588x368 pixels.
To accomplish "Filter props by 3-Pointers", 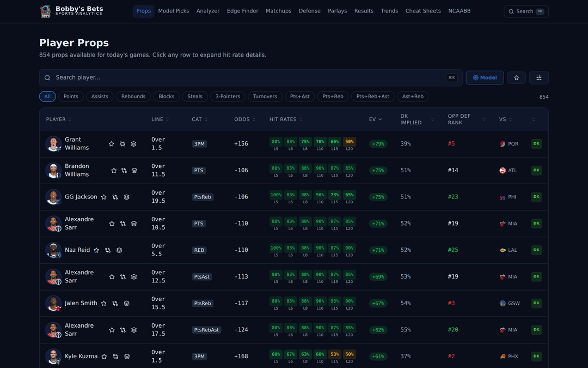I will 228,96.
